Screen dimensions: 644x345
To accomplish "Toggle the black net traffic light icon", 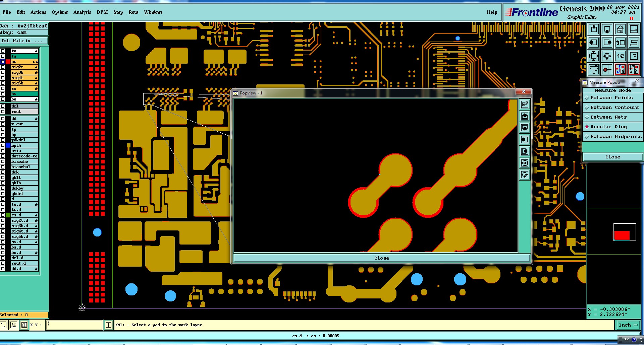I will pyautogui.click(x=634, y=69).
